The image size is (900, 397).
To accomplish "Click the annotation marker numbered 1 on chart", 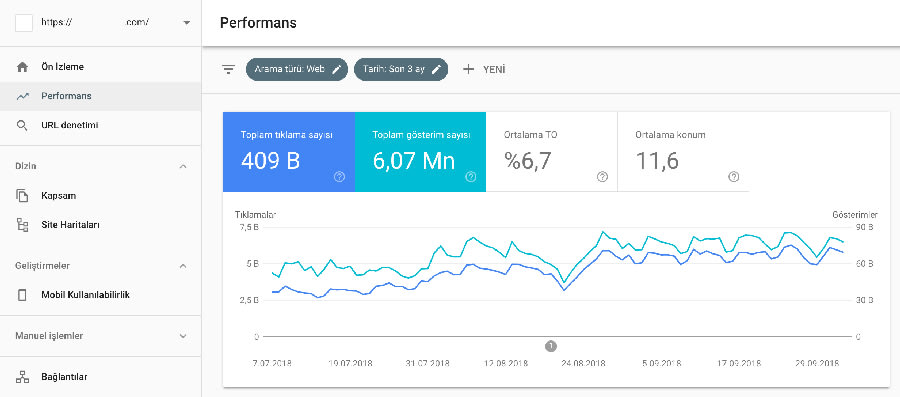I will [x=550, y=346].
